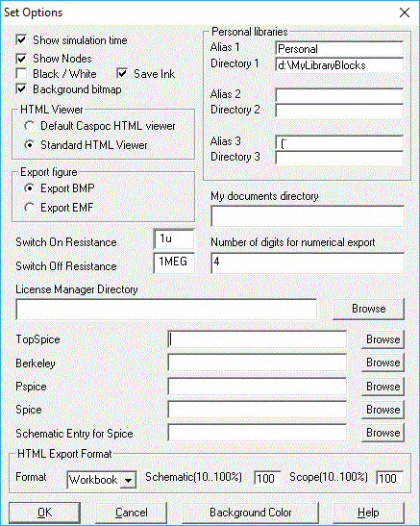Click the Schematic percentage input box
420x526 pixels.
267,478
